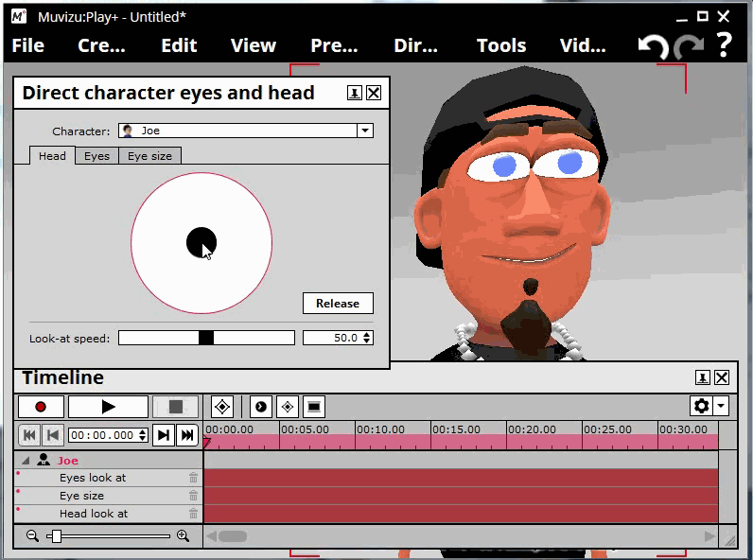Viewport: 753px width, 560px height.
Task: Close the Direct character eyes and head panel
Action: [x=374, y=93]
